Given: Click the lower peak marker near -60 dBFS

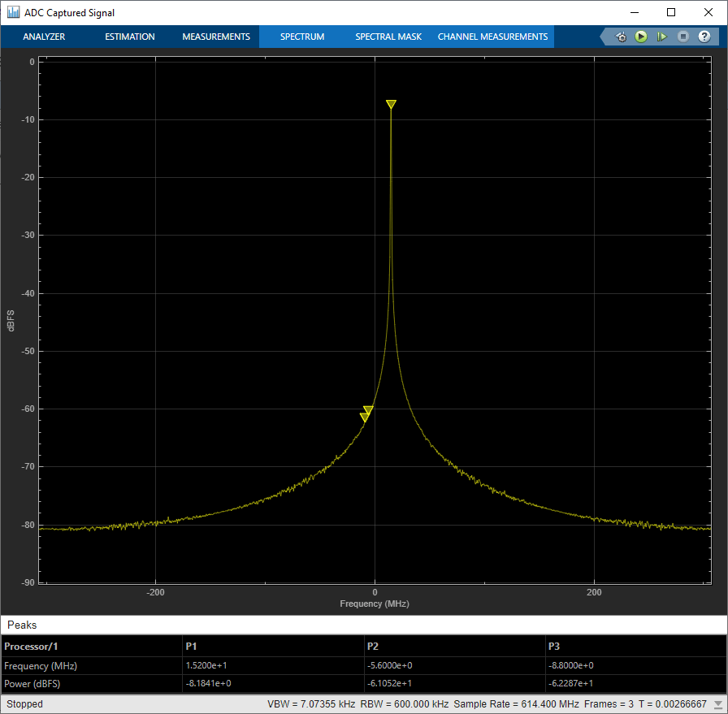Looking at the screenshot, I should tap(365, 417).
